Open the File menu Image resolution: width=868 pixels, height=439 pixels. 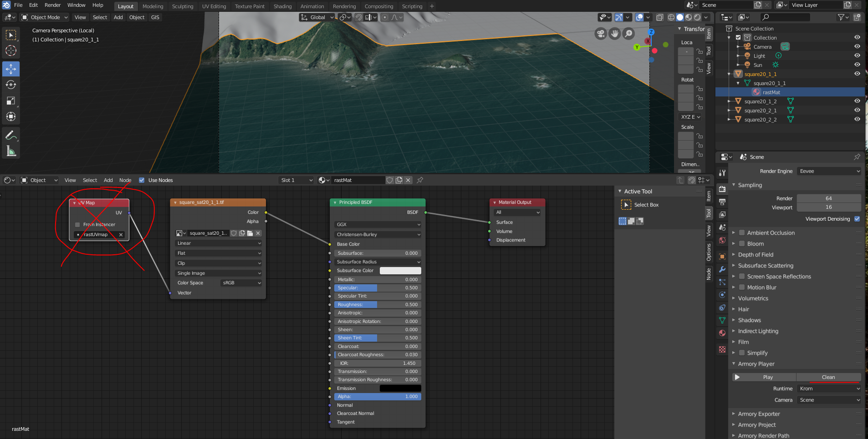[18, 5]
